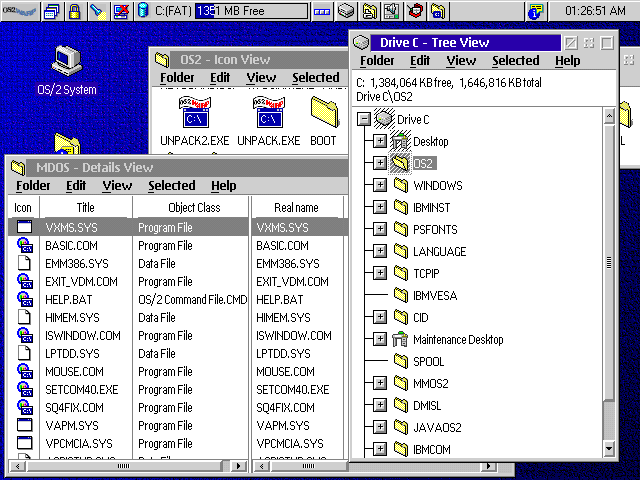Select UNPACK2.EXE icon in OS2 window
The width and height of the screenshot is (640, 480).
[195, 113]
